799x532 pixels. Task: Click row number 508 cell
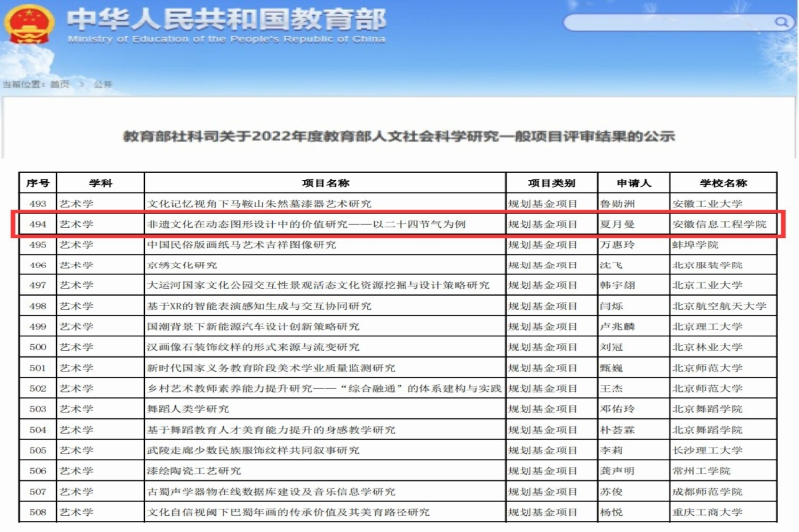(x=38, y=512)
